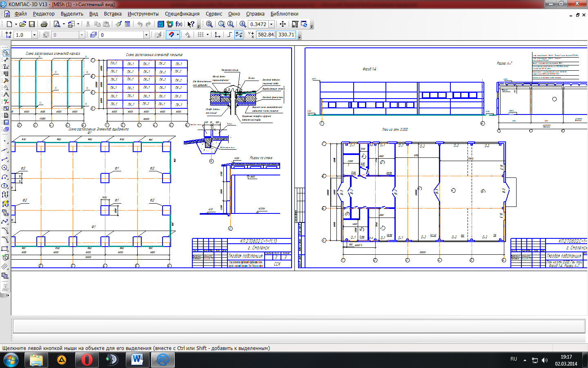Click the layers manager icon

click(x=93, y=35)
